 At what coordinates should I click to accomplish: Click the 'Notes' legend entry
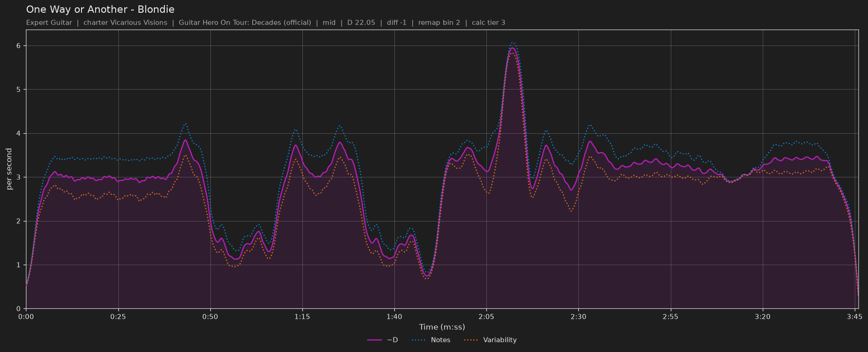[431, 340]
